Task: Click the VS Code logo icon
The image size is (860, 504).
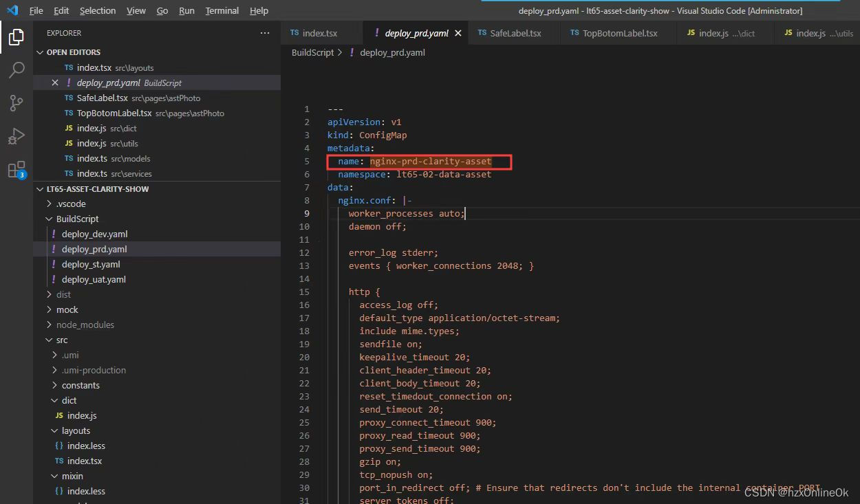Action: click(x=12, y=10)
